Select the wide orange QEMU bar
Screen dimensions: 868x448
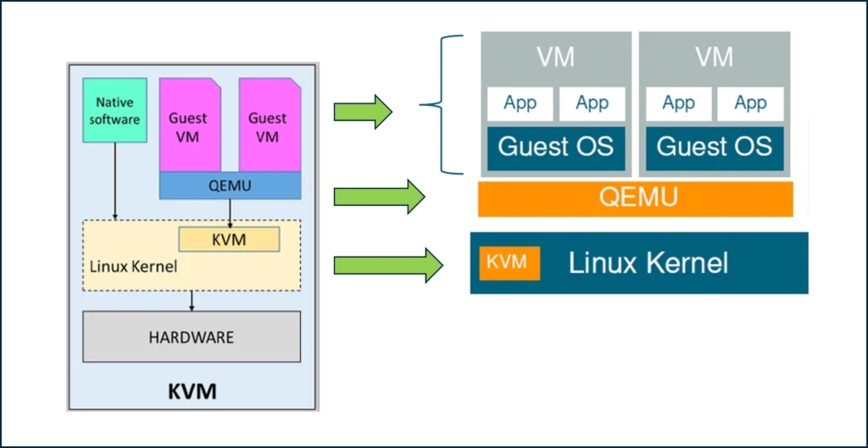pyautogui.click(x=636, y=198)
